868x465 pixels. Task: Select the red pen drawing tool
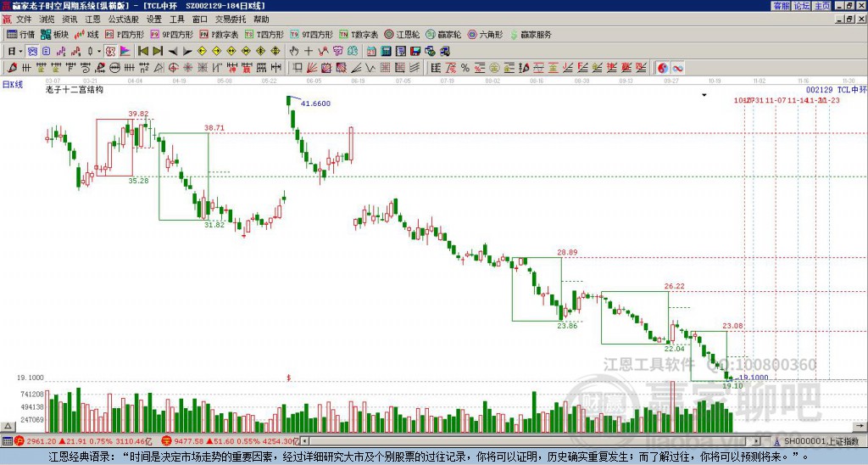click(12, 68)
